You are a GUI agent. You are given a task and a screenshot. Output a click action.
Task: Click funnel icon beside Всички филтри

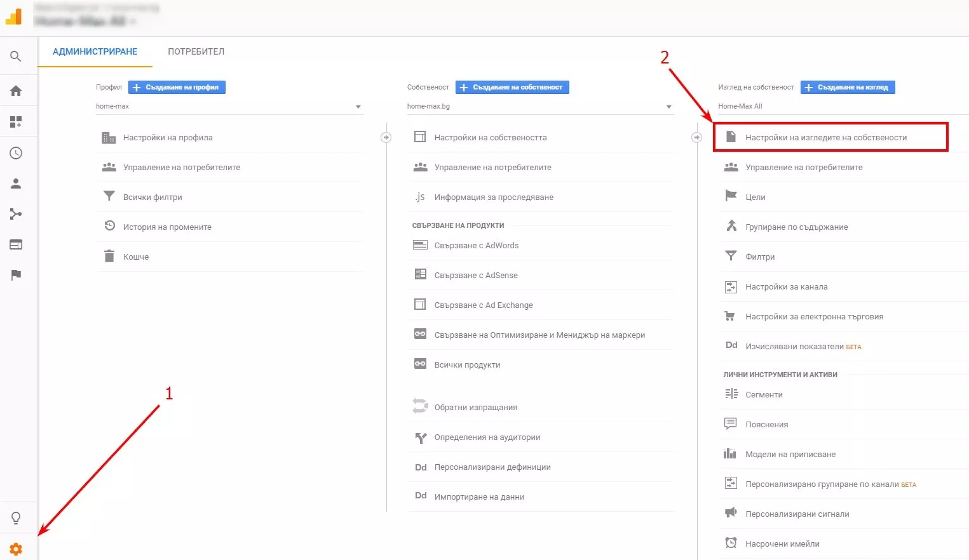coord(109,196)
